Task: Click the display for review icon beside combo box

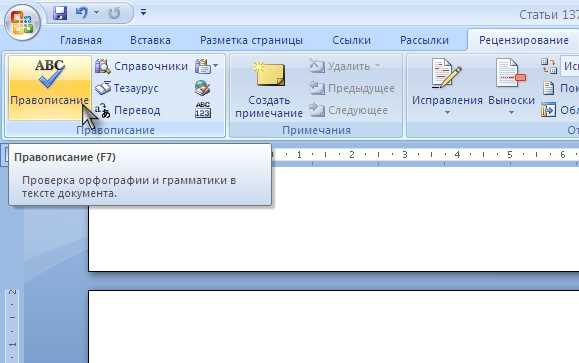Action: click(x=549, y=66)
